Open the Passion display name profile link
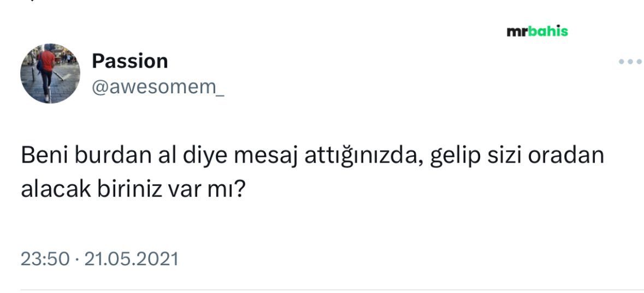Screen dimensions: 644x293 [129, 61]
